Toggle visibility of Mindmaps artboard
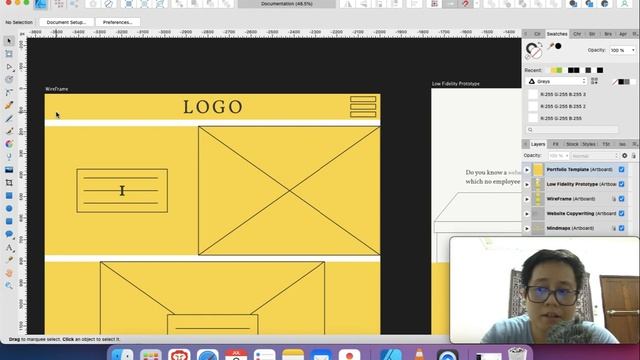The image size is (640, 360). pyautogui.click(x=621, y=228)
